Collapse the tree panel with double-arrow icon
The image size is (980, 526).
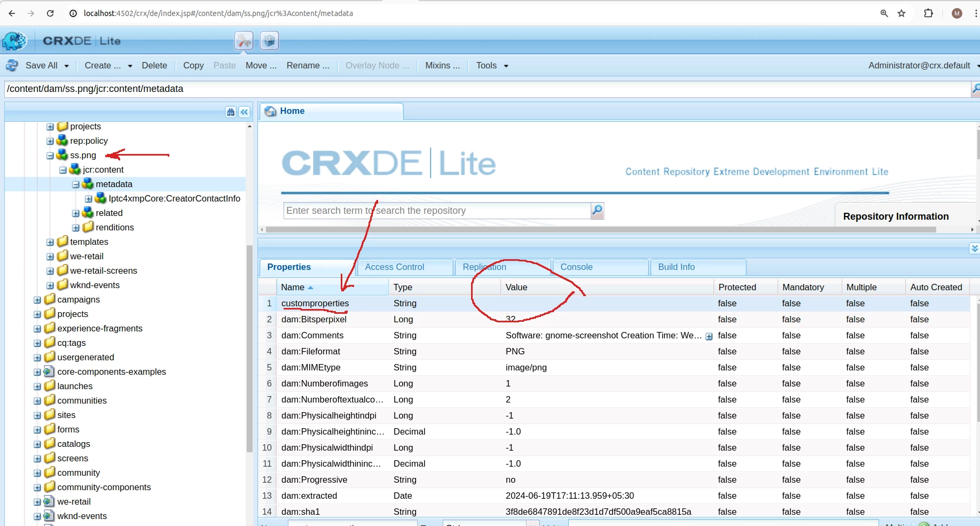[x=244, y=112]
